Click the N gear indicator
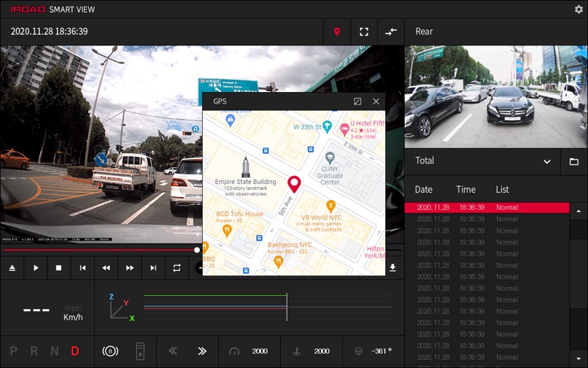 point(54,351)
